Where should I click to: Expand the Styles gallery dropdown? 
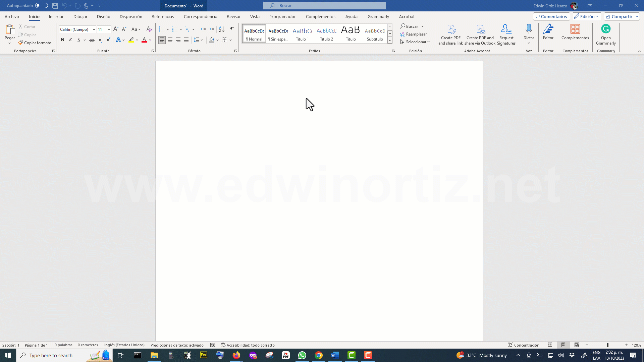tap(390, 41)
